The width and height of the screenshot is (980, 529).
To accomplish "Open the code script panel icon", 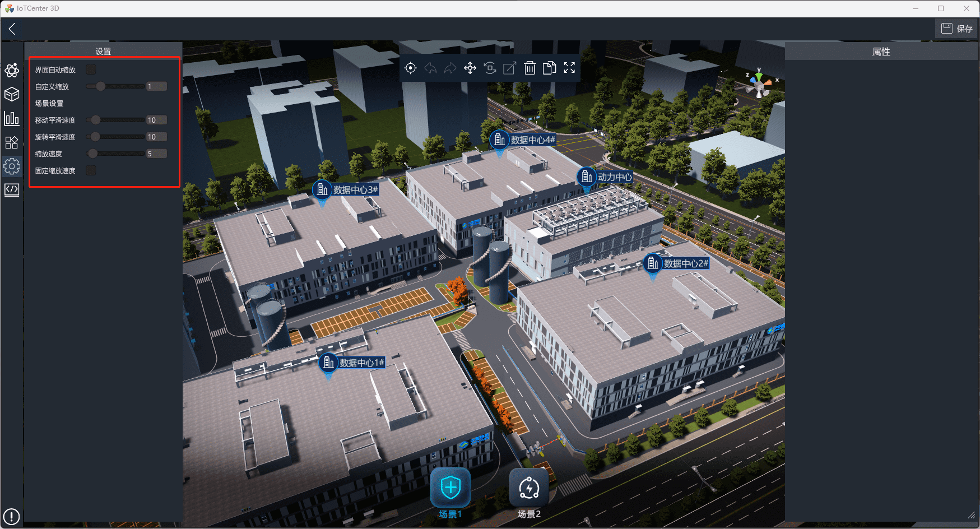I will (12, 190).
